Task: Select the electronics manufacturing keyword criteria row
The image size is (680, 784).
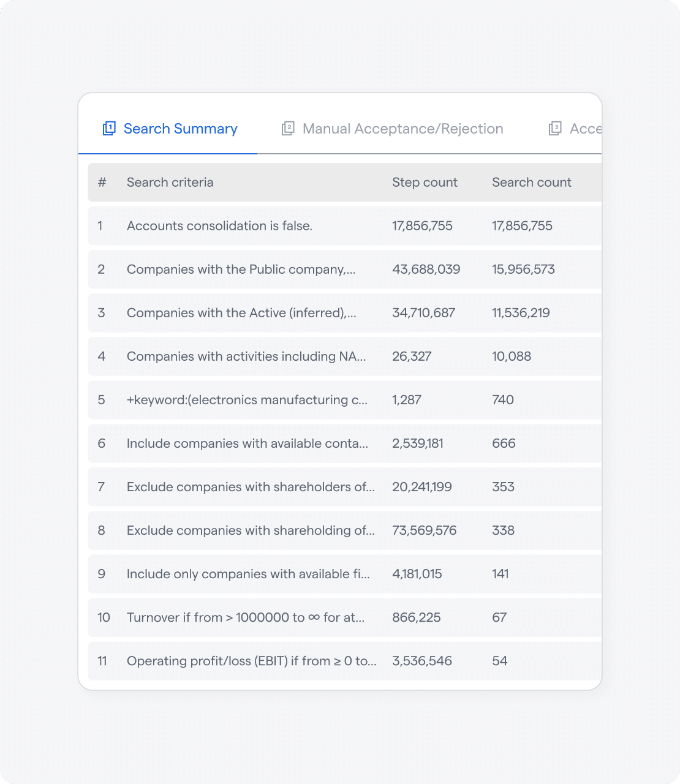Action: point(247,400)
